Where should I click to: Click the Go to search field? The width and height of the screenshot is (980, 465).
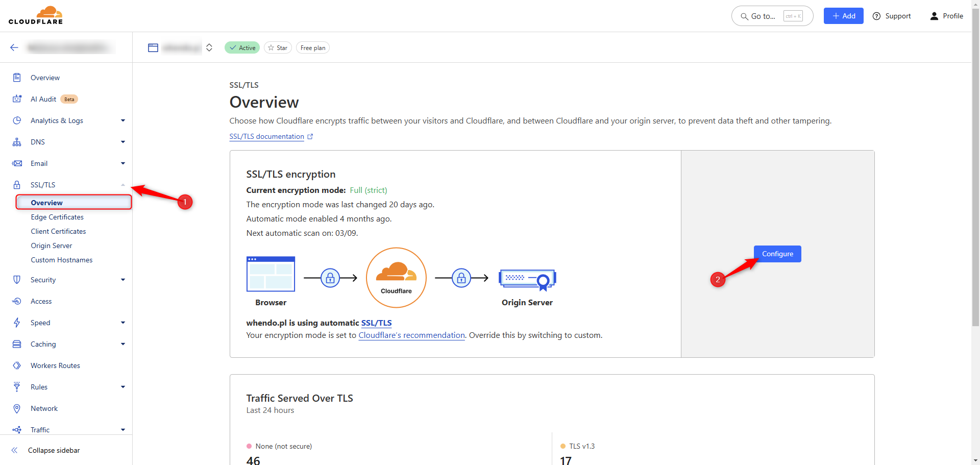pos(772,16)
